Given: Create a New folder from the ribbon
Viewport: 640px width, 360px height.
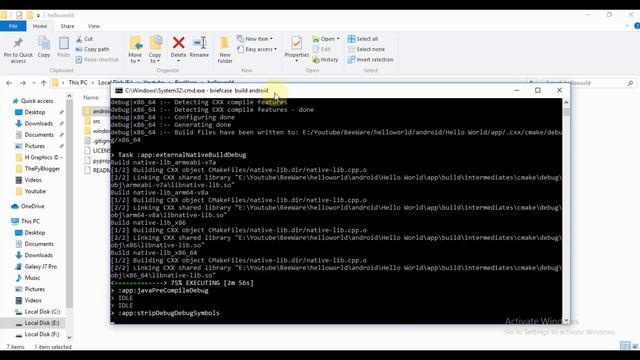Looking at the screenshot, I should click(224, 49).
